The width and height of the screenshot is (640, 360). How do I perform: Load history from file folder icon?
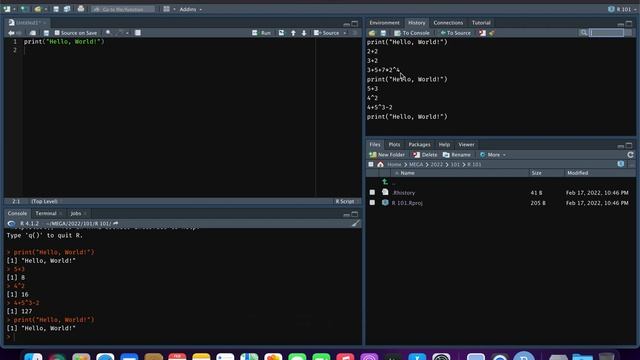tap(372, 33)
